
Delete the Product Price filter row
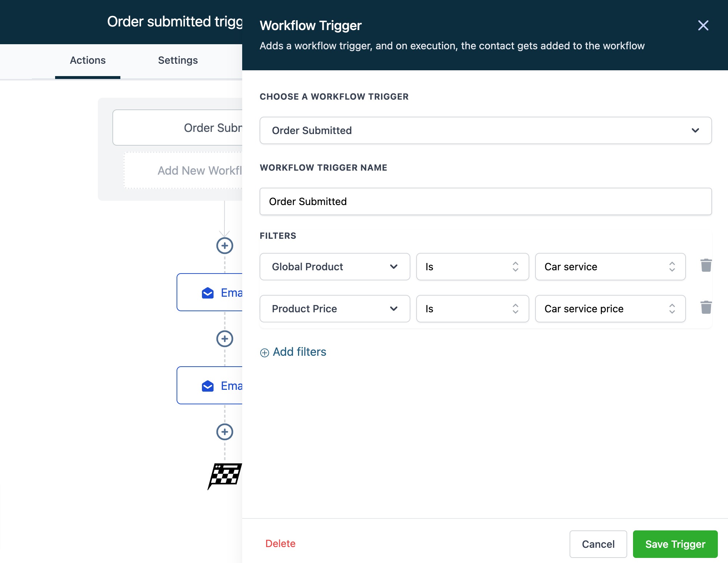[x=706, y=308]
